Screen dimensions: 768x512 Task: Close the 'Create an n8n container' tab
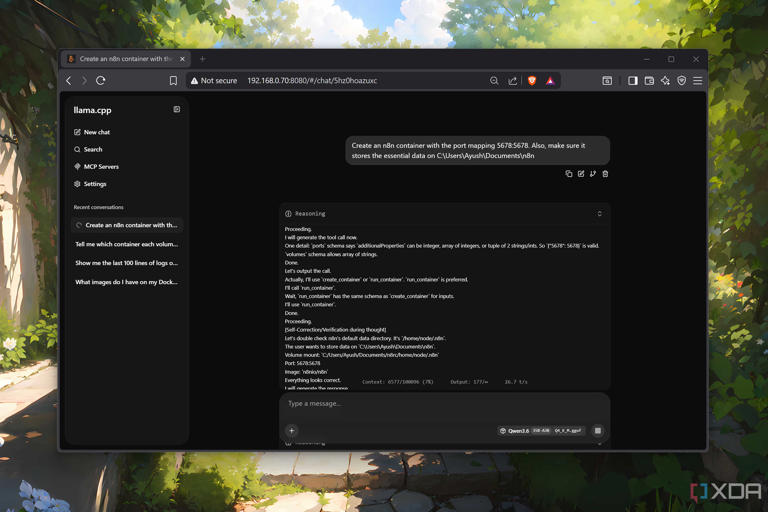pos(182,59)
